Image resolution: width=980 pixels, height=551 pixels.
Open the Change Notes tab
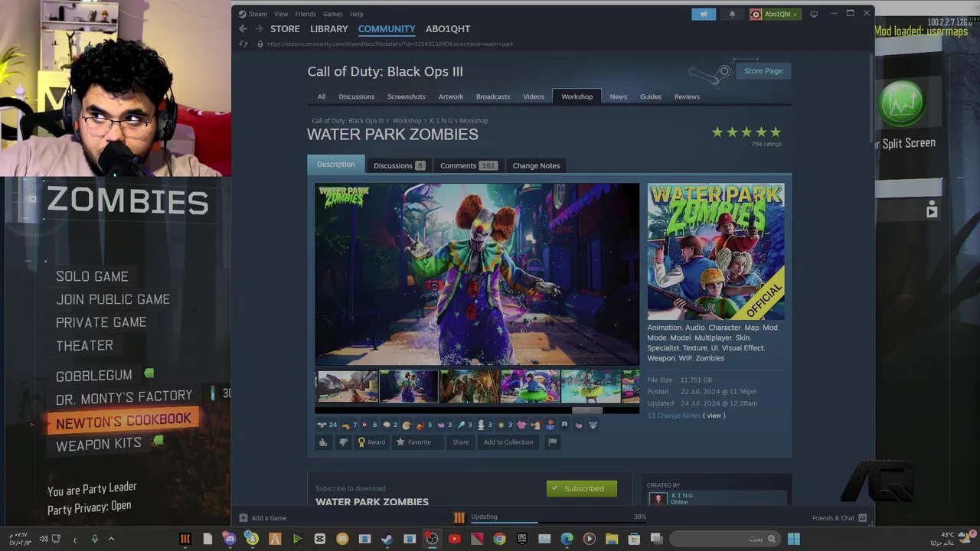pos(536,165)
